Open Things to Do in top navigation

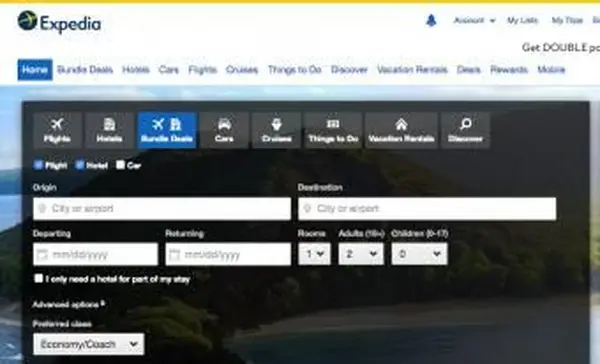point(295,70)
